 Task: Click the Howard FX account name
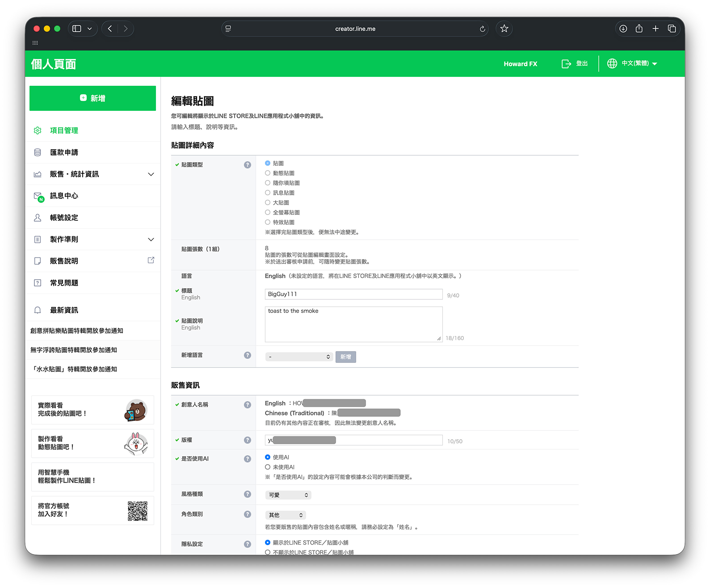[521, 64]
